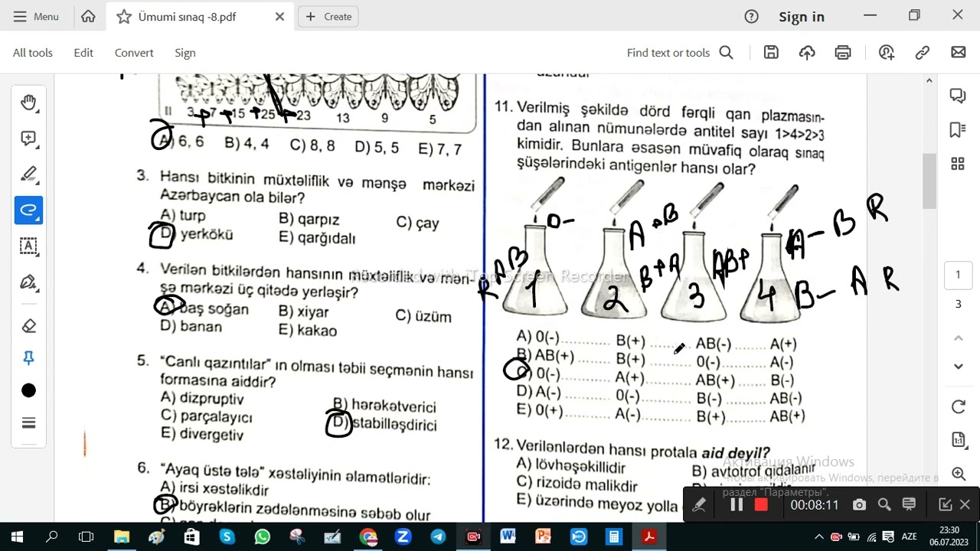Toggle the active Draw freehand tool
The width and height of the screenshot is (980, 551).
28,210
